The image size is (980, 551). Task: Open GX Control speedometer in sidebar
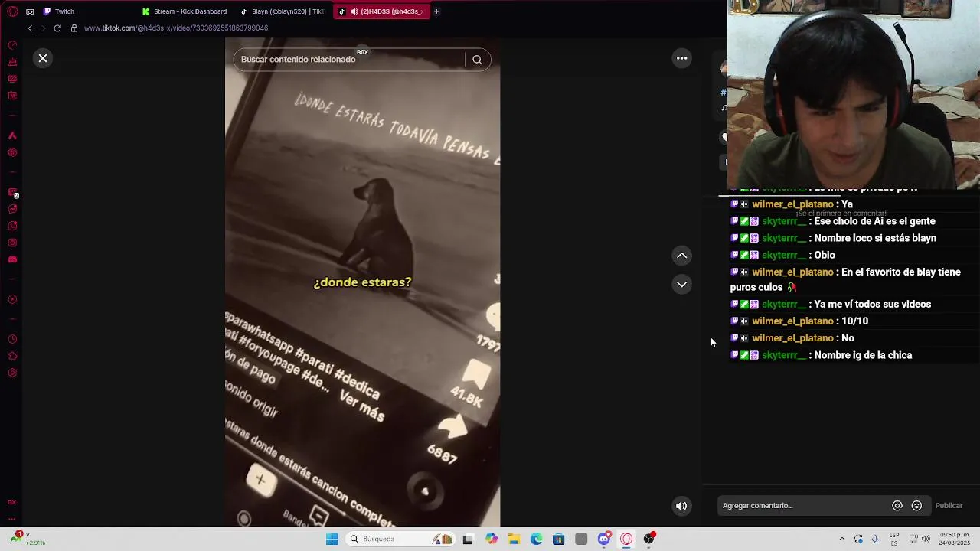pos(12,45)
